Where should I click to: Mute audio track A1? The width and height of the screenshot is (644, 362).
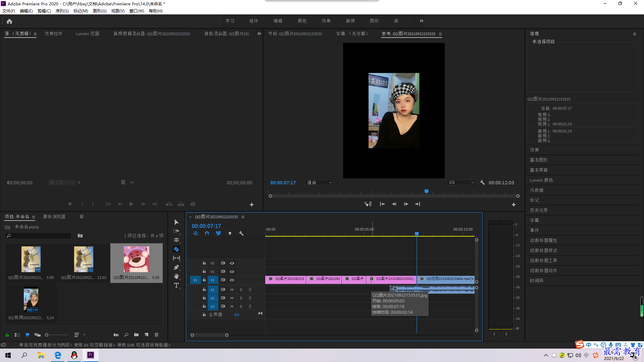[x=232, y=290]
